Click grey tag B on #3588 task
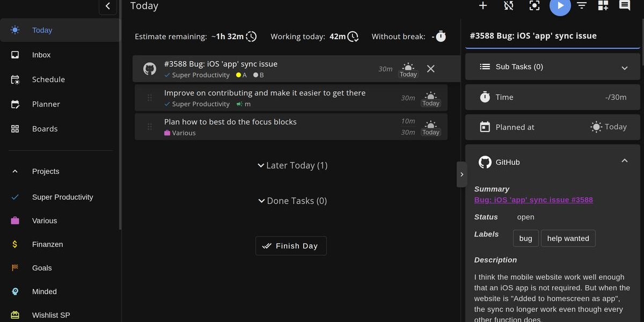The height and width of the screenshot is (322, 644). pyautogui.click(x=259, y=75)
